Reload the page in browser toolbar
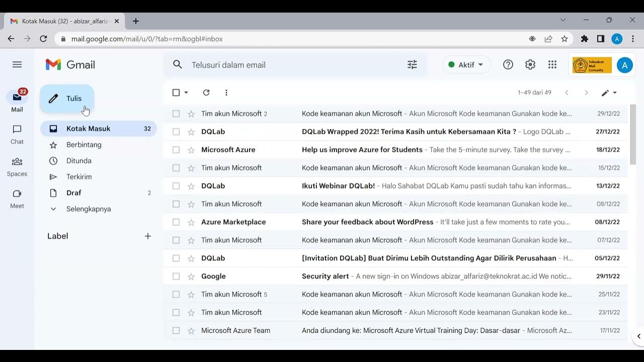The width and height of the screenshot is (644, 362). 43,39
